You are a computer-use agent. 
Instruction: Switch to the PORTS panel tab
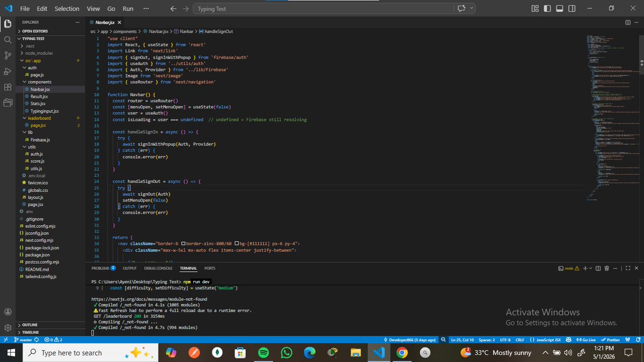click(210, 268)
